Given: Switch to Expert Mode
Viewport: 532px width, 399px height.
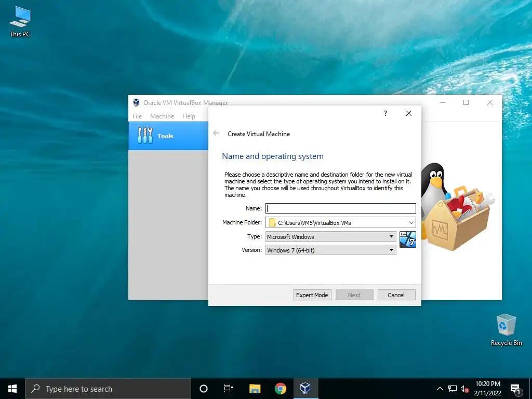Looking at the screenshot, I should click(312, 295).
